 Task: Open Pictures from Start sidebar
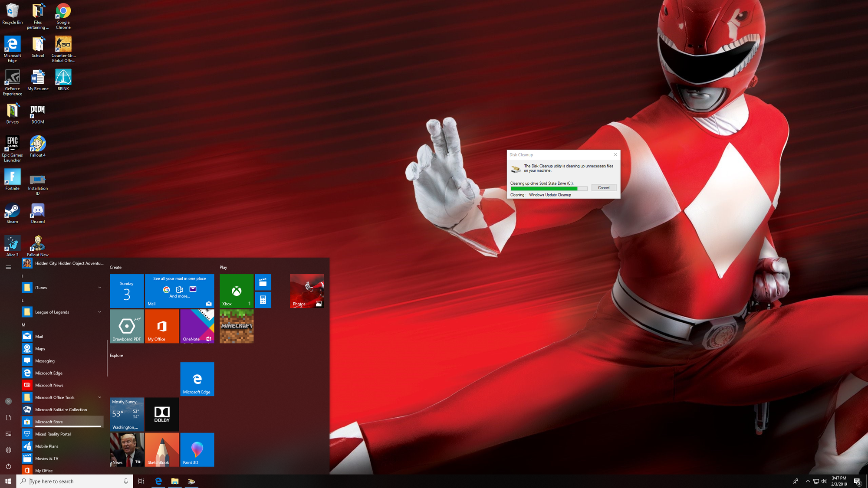(x=8, y=434)
